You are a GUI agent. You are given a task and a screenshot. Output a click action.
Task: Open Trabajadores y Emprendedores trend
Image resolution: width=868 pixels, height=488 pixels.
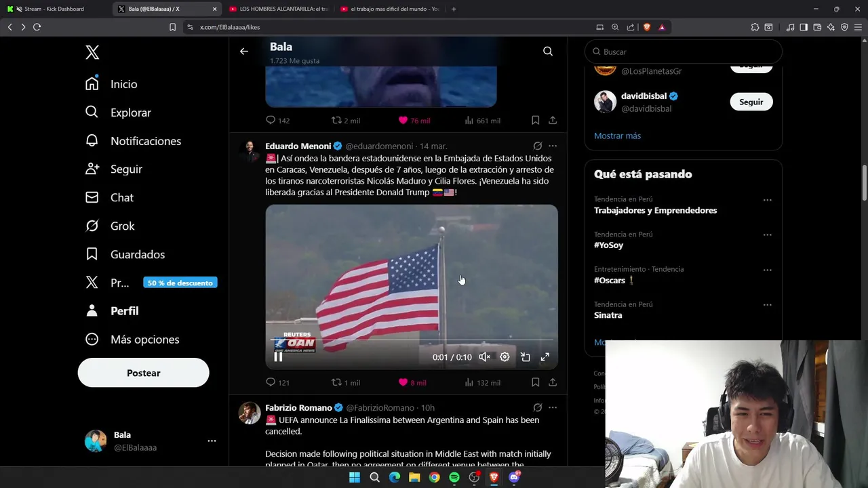click(655, 210)
